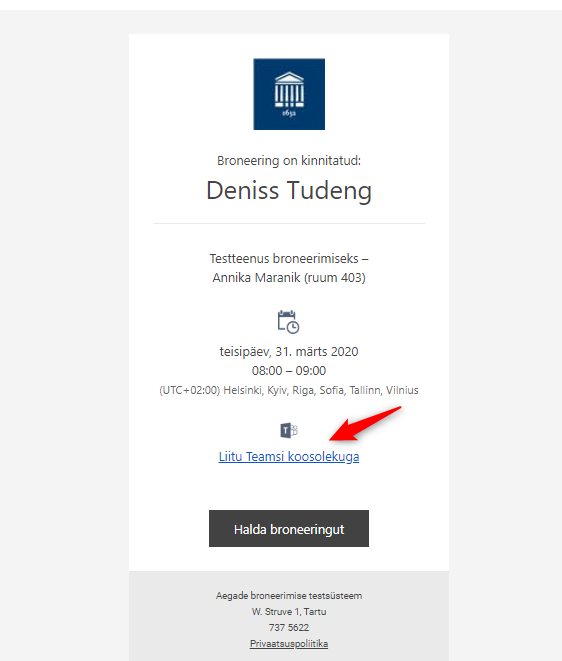Click the phone number 737 5622

click(289, 628)
